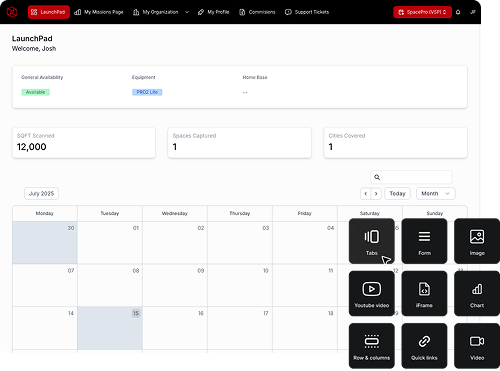Click the search magnifier icon
The image size is (500, 371).
377,177
